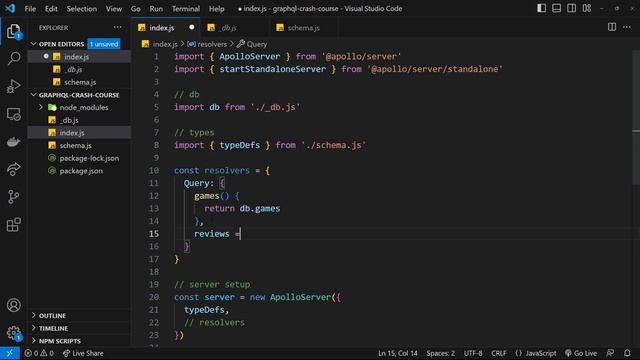Open the Accounts menu icon

tap(13, 305)
